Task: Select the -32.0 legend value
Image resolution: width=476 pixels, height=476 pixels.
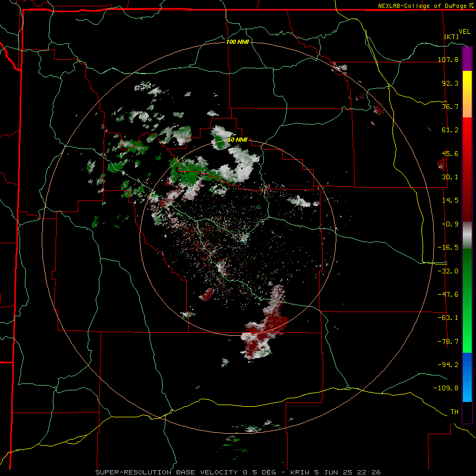Action: click(448, 271)
